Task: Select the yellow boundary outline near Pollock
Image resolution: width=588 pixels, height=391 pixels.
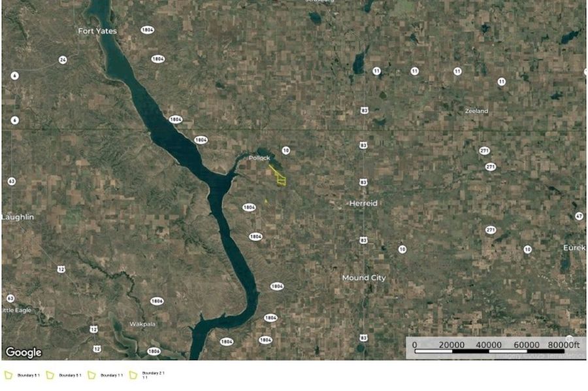Action: pos(278,176)
